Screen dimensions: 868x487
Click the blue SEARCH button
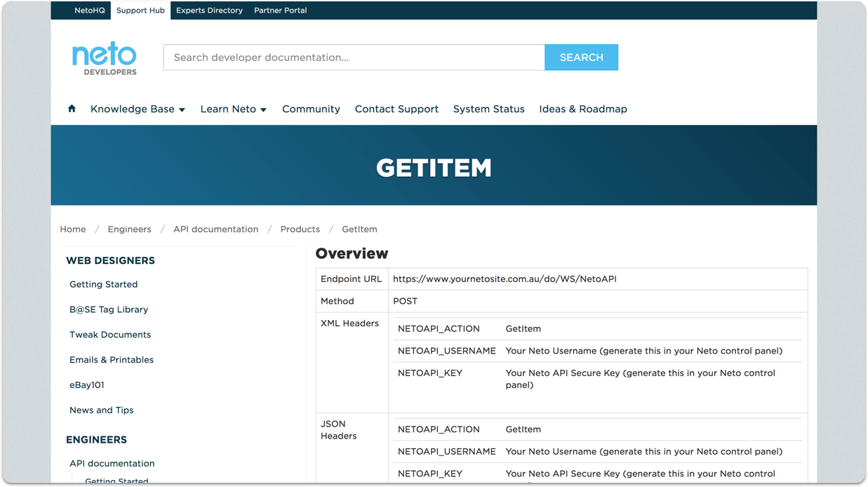582,58
